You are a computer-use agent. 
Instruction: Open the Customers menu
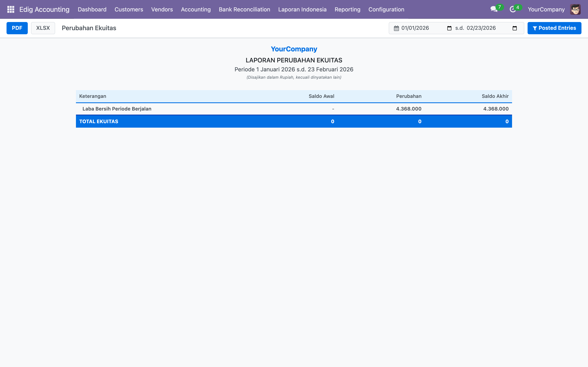129,9
